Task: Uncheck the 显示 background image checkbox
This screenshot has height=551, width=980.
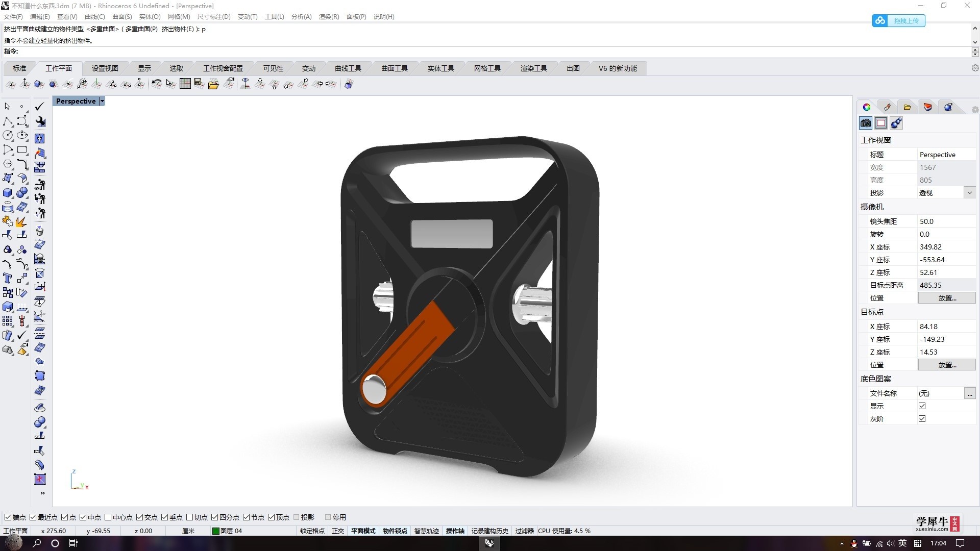Action: pos(922,406)
